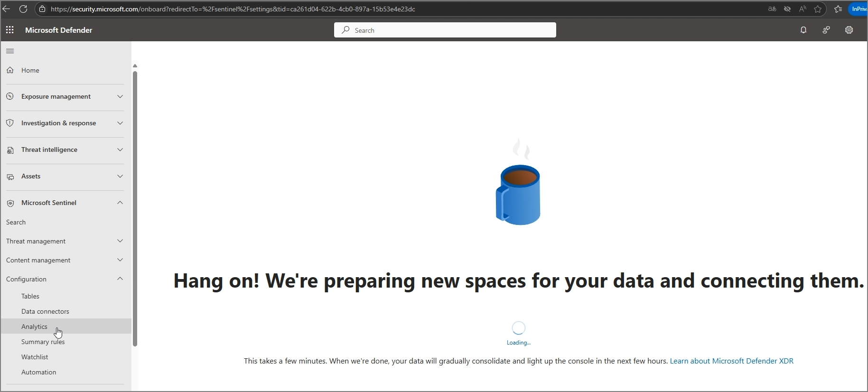Collapse Microsoft Sentinel section chevron
868x392 pixels.
tap(120, 203)
